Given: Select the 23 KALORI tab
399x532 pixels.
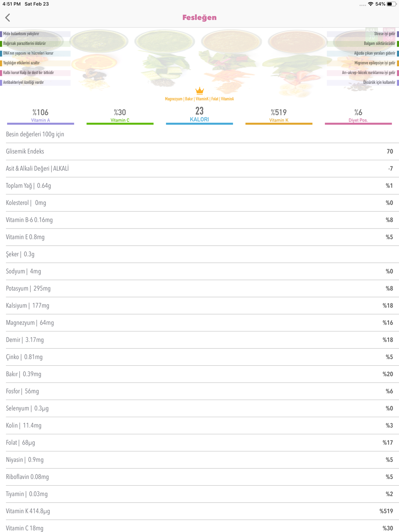Looking at the screenshot, I should coord(199,115).
